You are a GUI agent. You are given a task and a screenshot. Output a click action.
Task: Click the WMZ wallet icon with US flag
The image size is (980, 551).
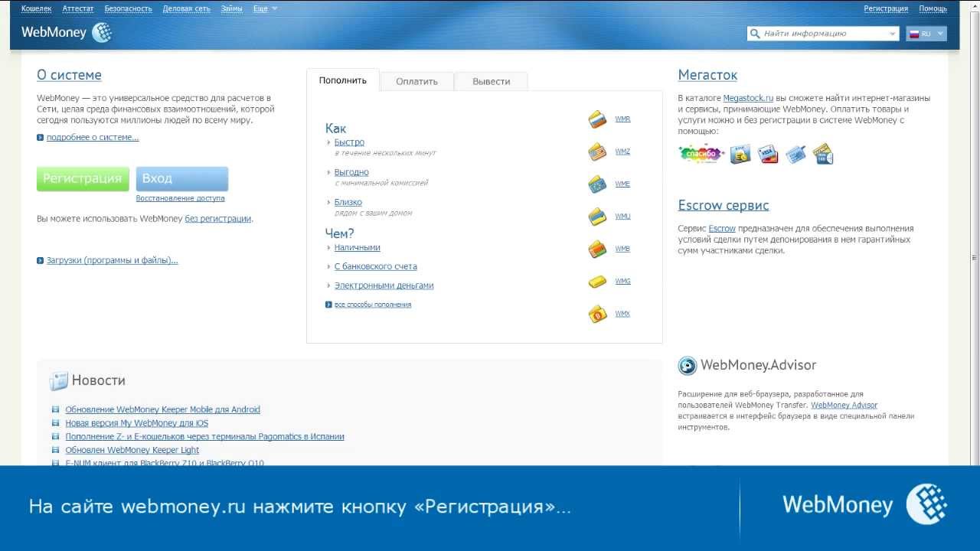[597, 152]
